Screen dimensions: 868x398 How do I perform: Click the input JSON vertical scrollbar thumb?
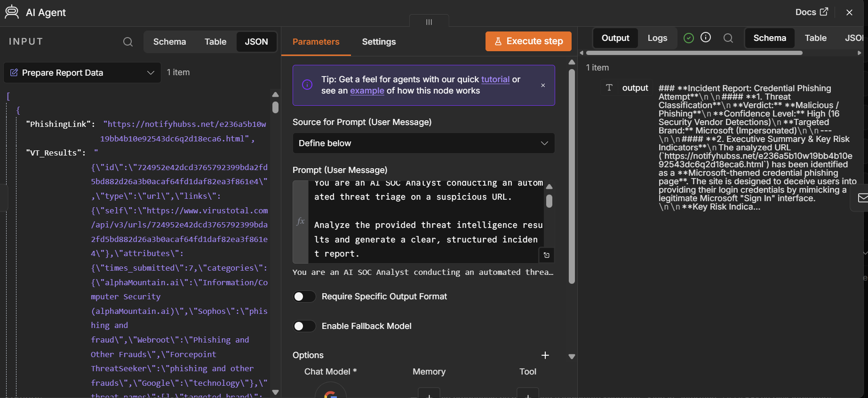pos(275,108)
